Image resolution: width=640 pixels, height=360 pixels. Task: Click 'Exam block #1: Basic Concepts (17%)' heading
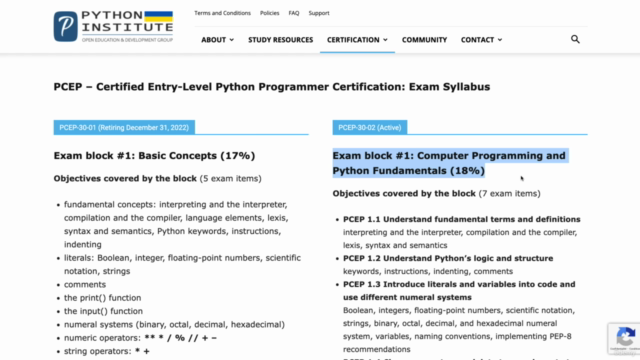pos(154,156)
